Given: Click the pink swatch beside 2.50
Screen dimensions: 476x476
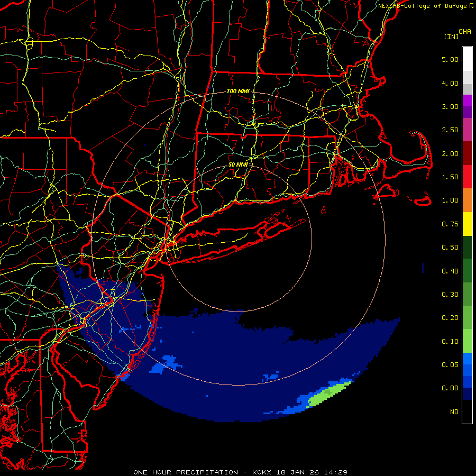Looking at the screenshot, I should click(467, 130).
